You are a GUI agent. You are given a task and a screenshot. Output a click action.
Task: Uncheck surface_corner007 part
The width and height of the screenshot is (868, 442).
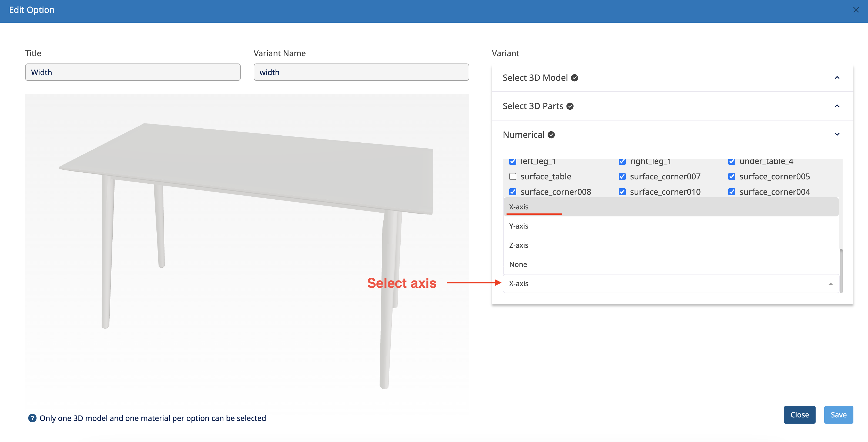point(622,176)
